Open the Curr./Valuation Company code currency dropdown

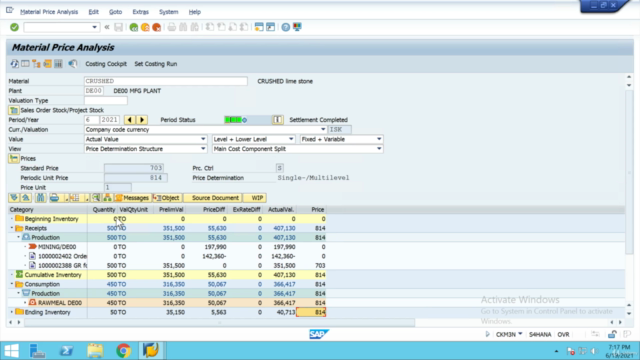click(323, 129)
